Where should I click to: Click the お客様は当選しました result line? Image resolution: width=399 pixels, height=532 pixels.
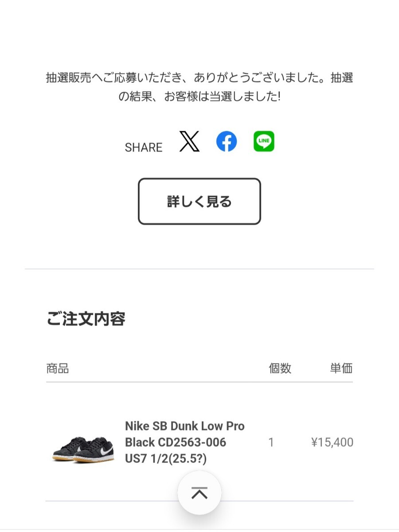tap(199, 97)
